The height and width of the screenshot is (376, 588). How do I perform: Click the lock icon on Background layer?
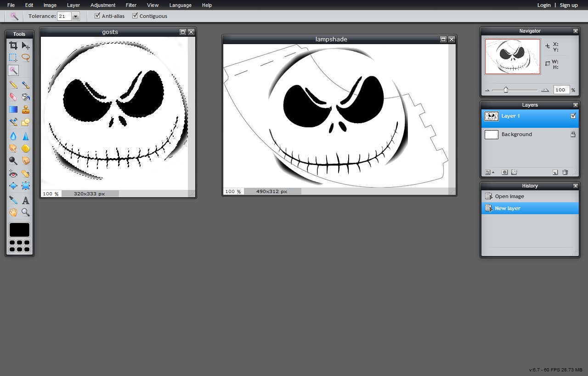pyautogui.click(x=573, y=134)
